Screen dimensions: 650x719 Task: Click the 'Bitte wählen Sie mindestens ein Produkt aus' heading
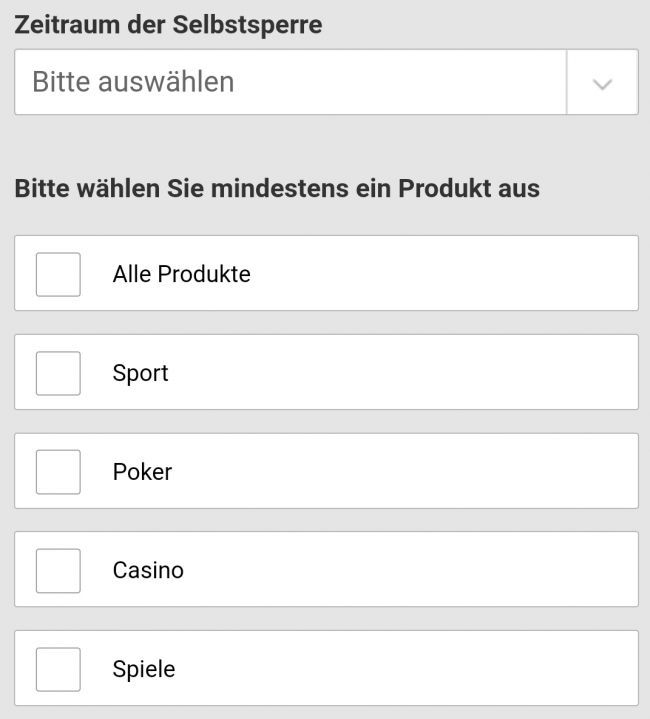coord(277,188)
